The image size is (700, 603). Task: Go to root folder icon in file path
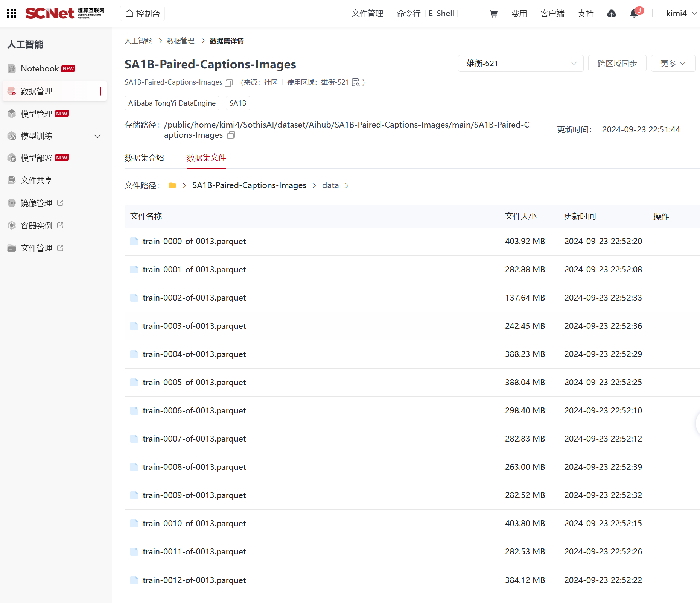[x=173, y=185]
